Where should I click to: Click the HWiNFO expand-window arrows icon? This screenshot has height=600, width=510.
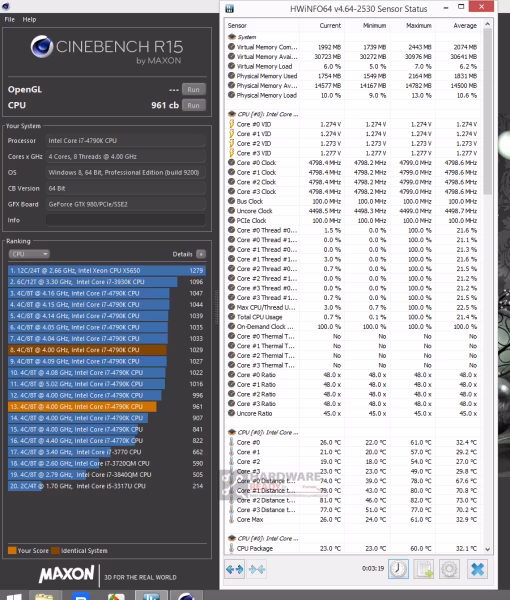coord(235,569)
